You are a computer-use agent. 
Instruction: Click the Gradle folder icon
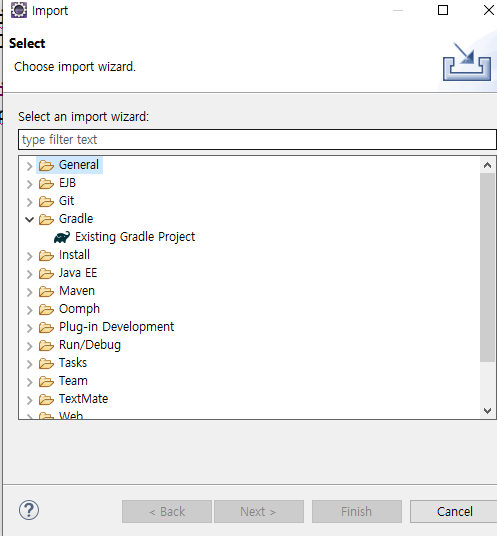(x=46, y=219)
